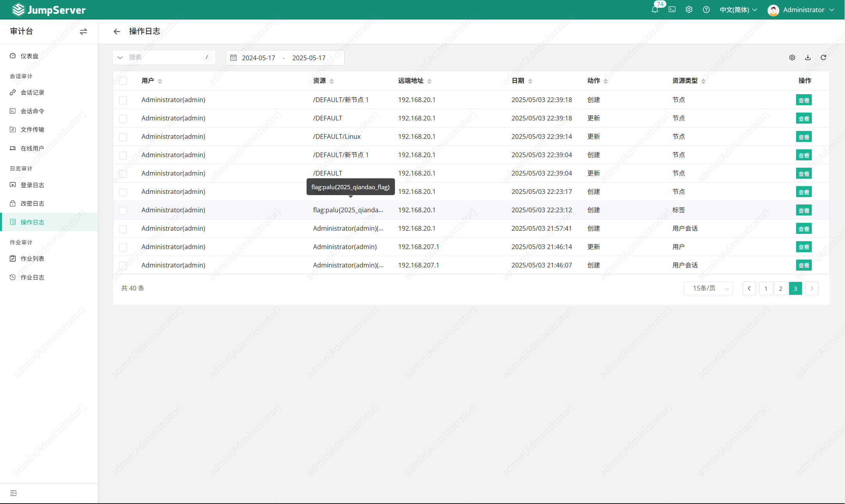Refresh the operation log table
Viewport: 845px width, 504px height.
pyautogui.click(x=823, y=57)
